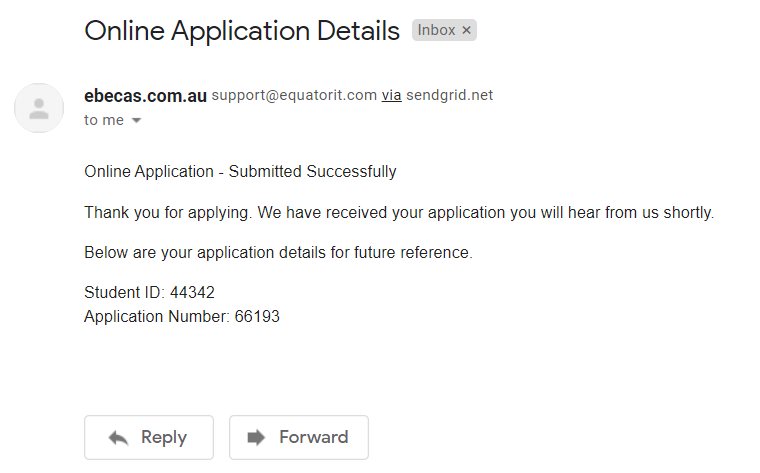The width and height of the screenshot is (760, 473).
Task: Click the subject "Online Application Details"
Action: (x=242, y=31)
